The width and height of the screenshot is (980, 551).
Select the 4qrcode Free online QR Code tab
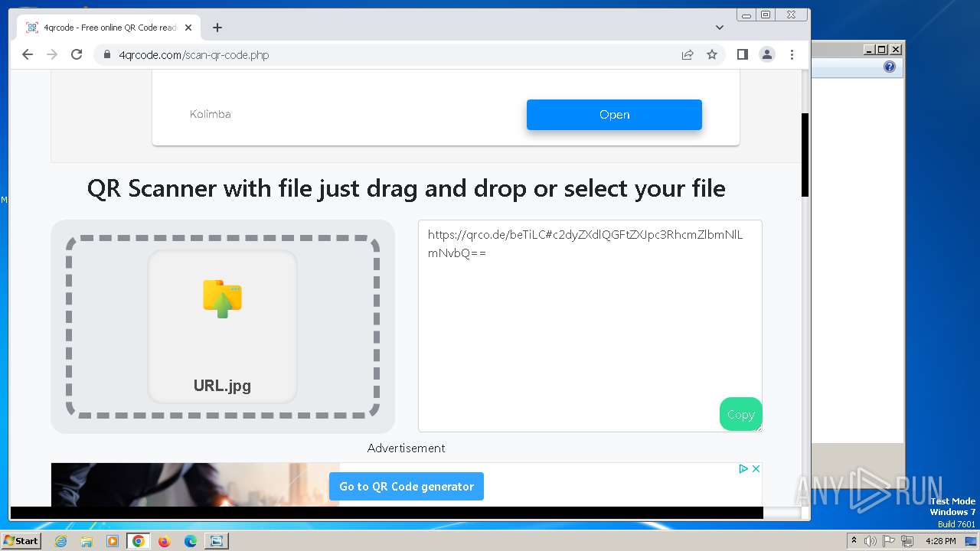tap(108, 28)
